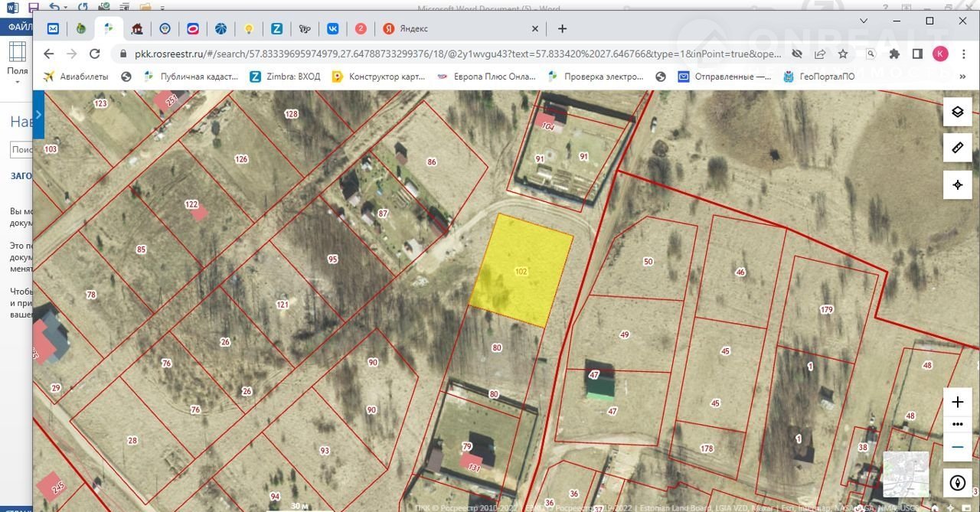Bookmark this page with the star icon
Screen dimensions: 980x512
843,54
